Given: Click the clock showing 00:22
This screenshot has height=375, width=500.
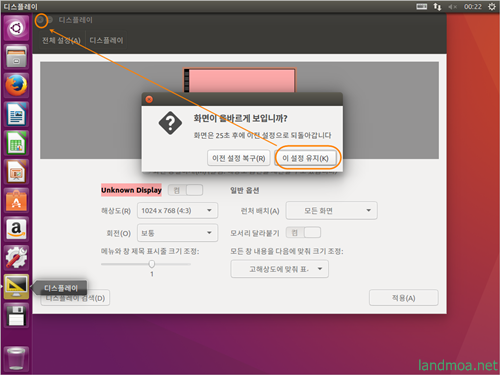Looking at the screenshot, I should pyautogui.click(x=473, y=7).
